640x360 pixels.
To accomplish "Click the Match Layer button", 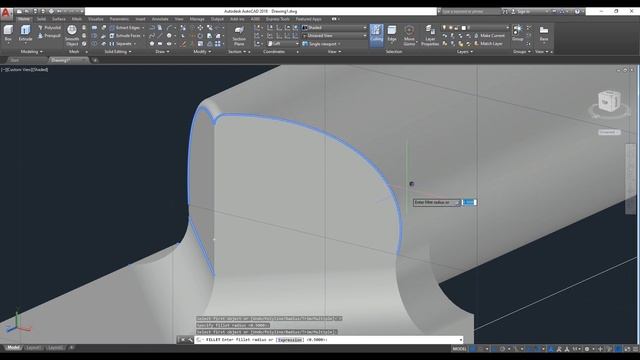I will tap(488, 44).
